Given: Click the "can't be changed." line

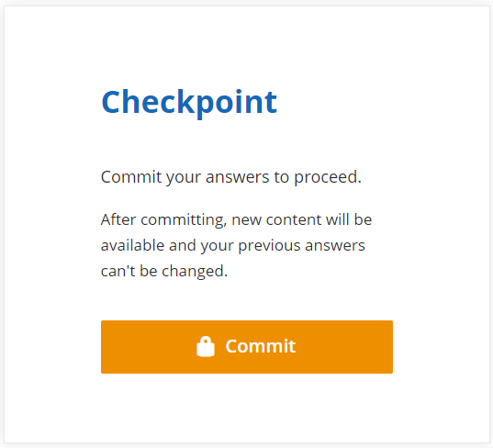Looking at the screenshot, I should point(164,272).
